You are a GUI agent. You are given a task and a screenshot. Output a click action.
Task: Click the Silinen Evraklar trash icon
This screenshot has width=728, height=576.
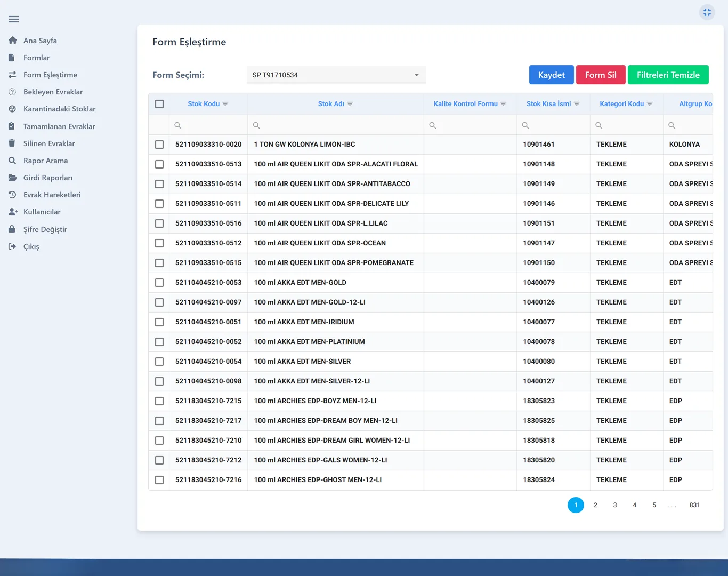pos(12,143)
